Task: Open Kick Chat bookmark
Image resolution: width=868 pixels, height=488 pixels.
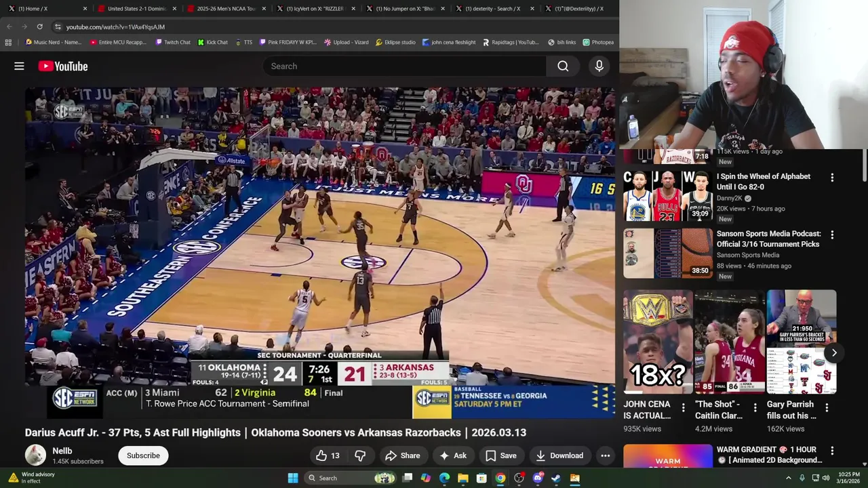Action: coord(212,42)
